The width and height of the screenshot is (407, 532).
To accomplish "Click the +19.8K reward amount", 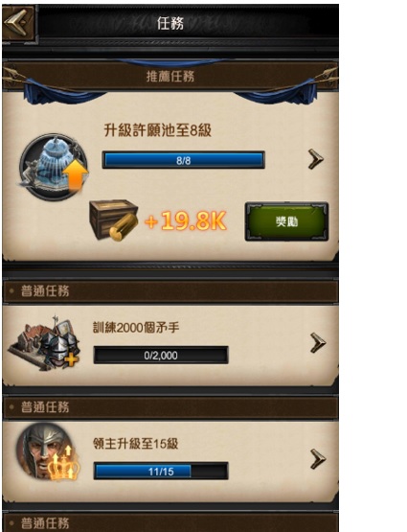I will pyautogui.click(x=186, y=220).
